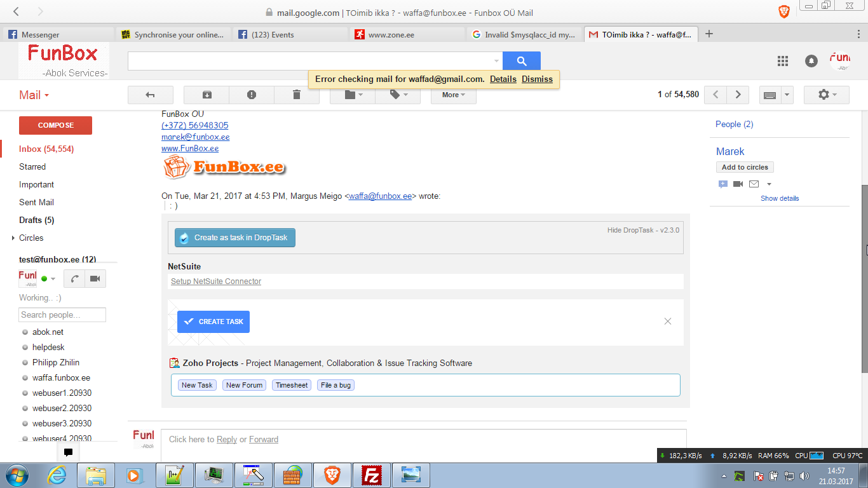Screen dimensions: 868x488
Task: Click the Reply link in reply box
Action: click(x=227, y=440)
